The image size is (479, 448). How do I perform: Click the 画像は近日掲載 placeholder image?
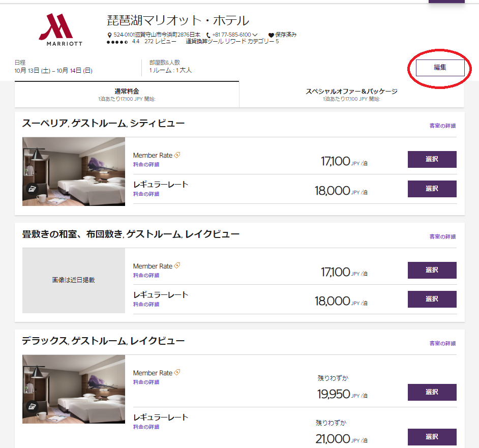pos(74,280)
